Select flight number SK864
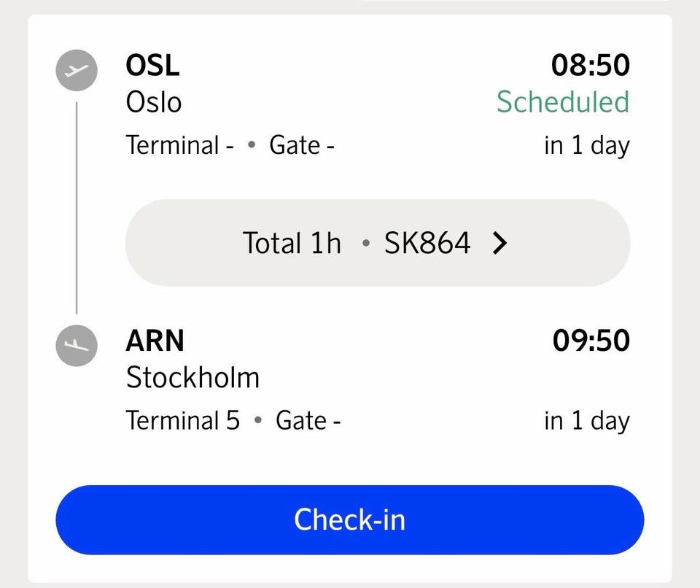The width and height of the screenshot is (700, 588). point(427,243)
